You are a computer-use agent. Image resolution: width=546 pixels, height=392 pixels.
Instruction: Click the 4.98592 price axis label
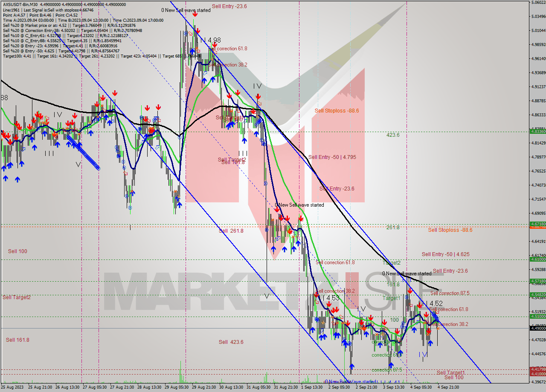click(538, 44)
